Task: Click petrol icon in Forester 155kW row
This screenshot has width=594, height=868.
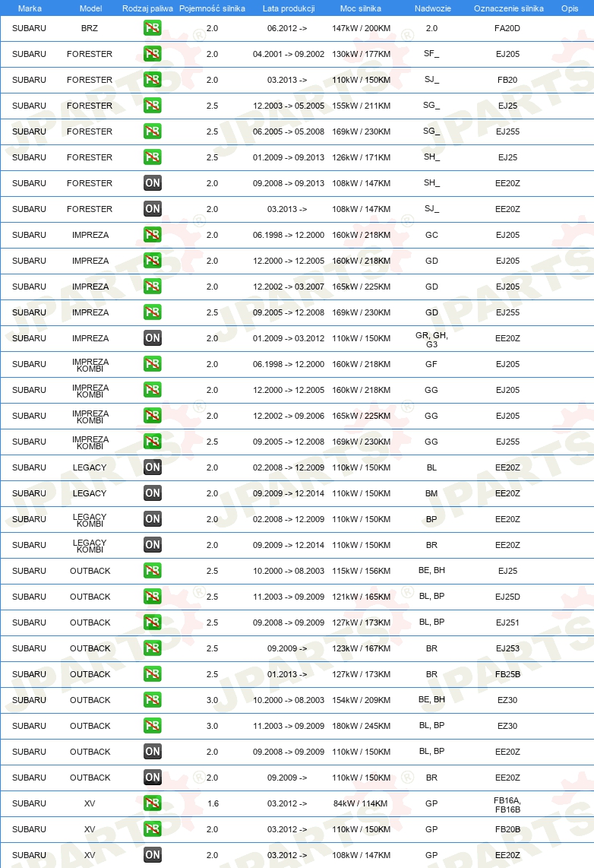Action: pyautogui.click(x=152, y=105)
